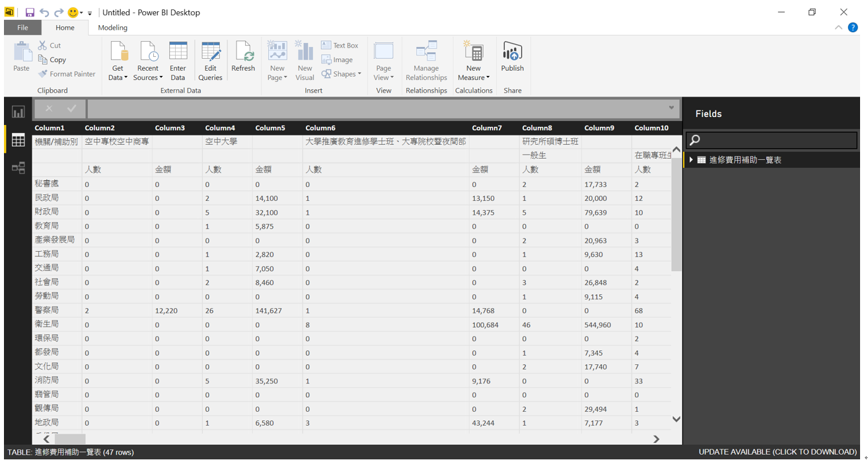Open the New Page dropdown
Viewport: 868px width, 464px height.
pos(277,61)
